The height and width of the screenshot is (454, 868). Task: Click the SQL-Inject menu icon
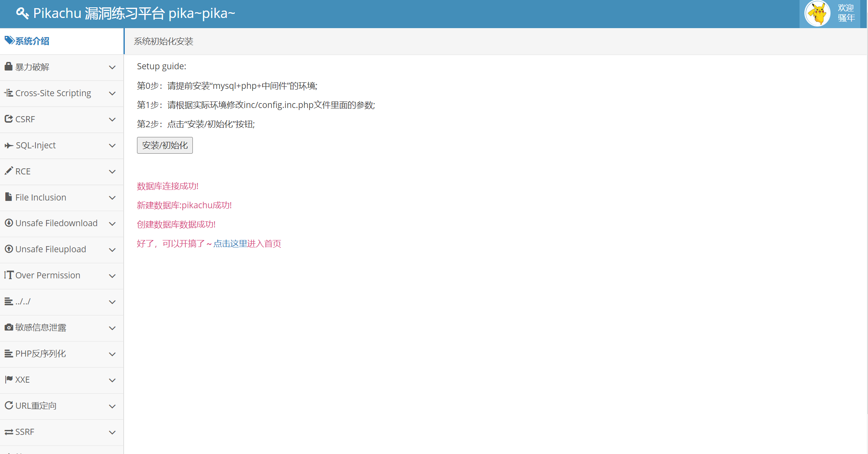9,145
